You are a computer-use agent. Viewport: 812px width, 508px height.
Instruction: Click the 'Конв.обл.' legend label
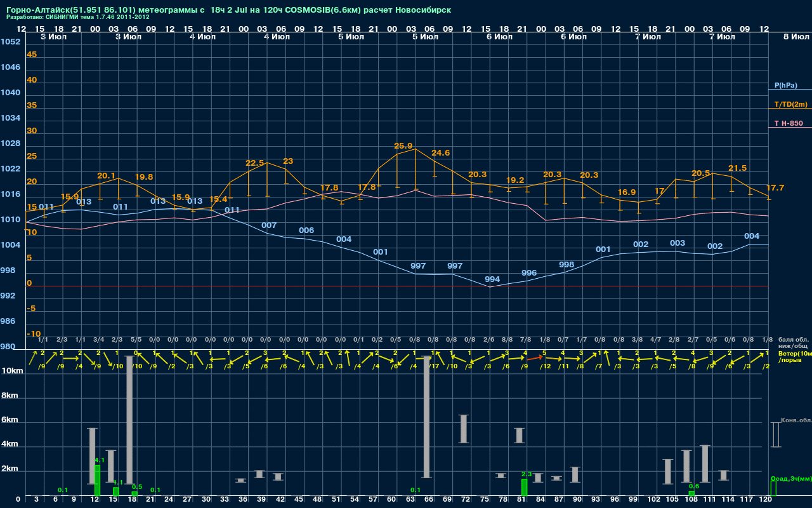(x=796, y=420)
